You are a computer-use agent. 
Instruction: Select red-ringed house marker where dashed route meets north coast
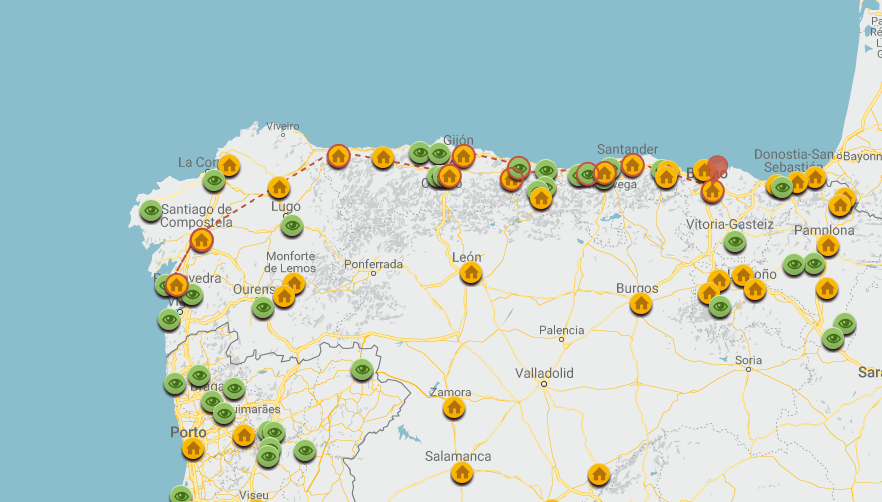[x=338, y=156]
